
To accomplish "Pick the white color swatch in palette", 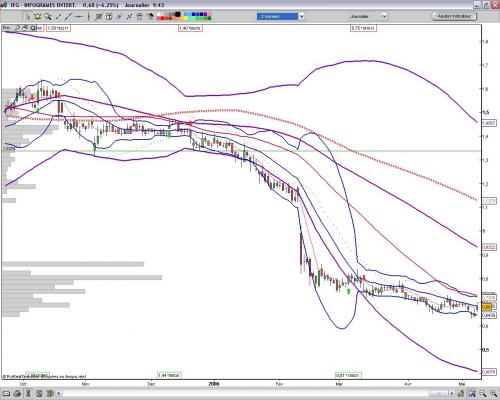I will point(158,14).
